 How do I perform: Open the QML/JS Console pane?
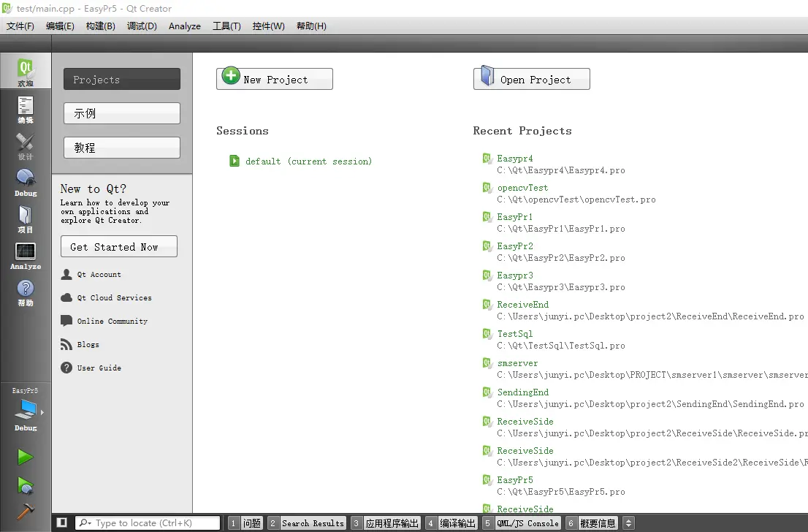(522, 522)
